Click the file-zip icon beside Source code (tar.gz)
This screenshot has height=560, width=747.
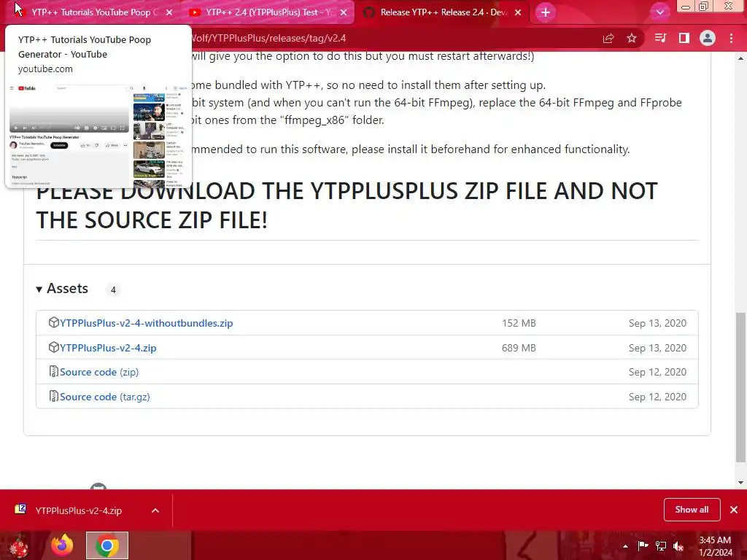point(53,396)
